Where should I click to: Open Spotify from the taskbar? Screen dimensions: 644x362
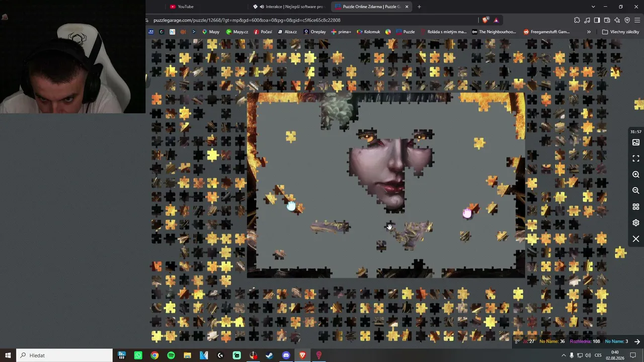[x=171, y=355]
